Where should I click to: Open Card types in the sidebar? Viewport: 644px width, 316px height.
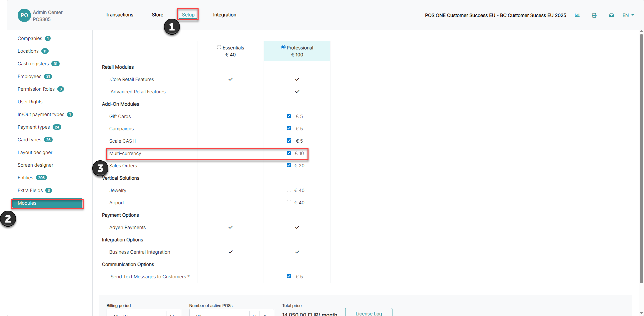[x=29, y=140]
